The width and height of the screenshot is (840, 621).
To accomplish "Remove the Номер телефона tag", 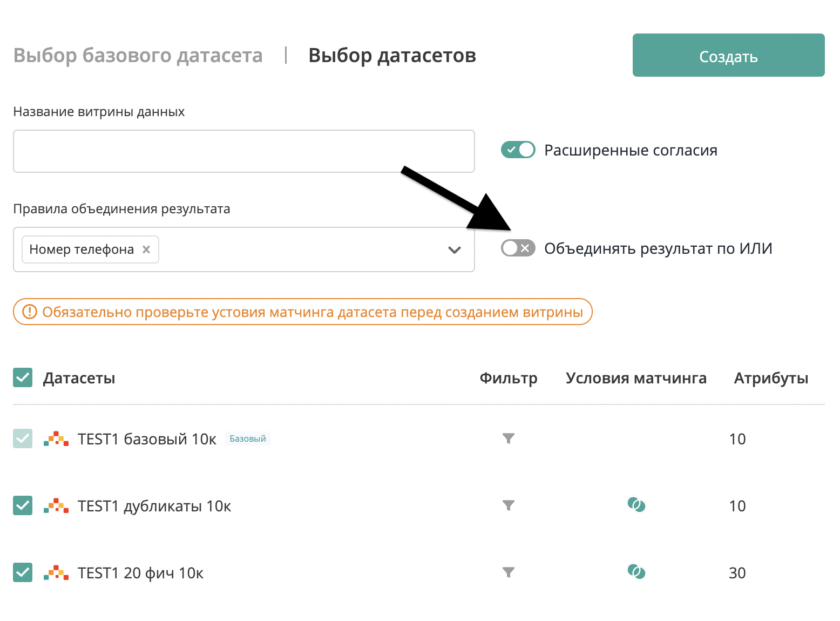I will (x=146, y=249).
